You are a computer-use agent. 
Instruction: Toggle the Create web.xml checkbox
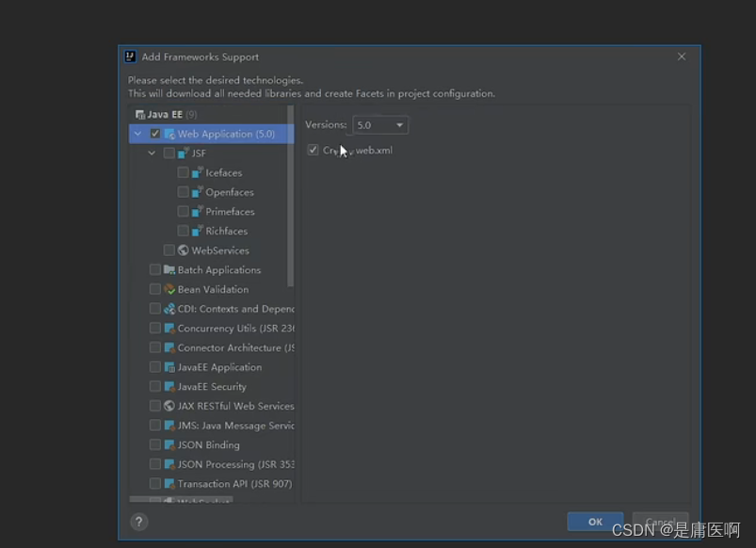[313, 150]
